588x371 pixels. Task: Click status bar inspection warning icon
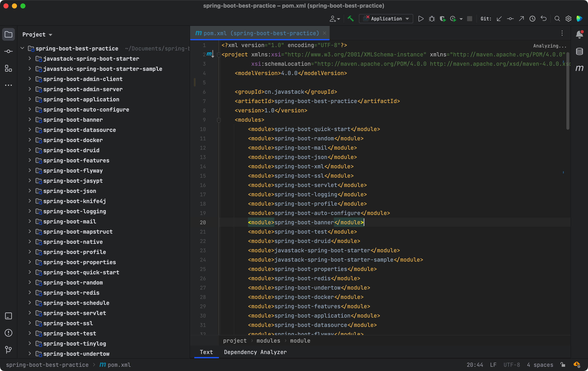click(x=577, y=365)
